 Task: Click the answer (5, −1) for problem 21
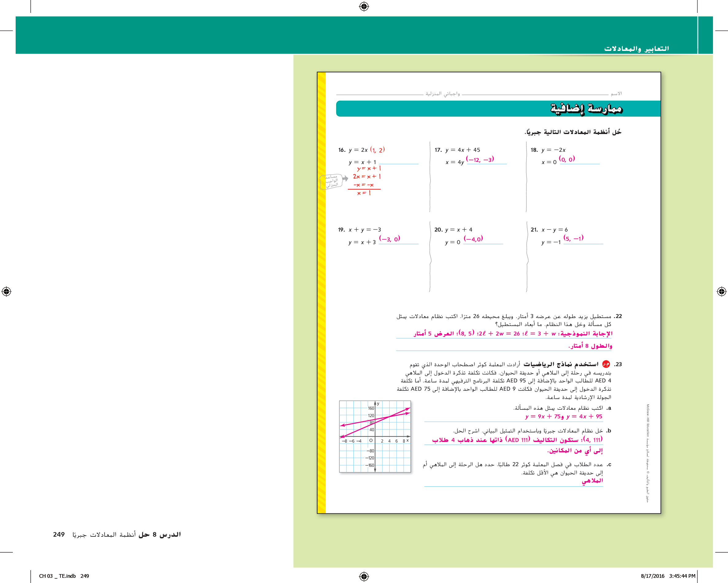(x=573, y=238)
